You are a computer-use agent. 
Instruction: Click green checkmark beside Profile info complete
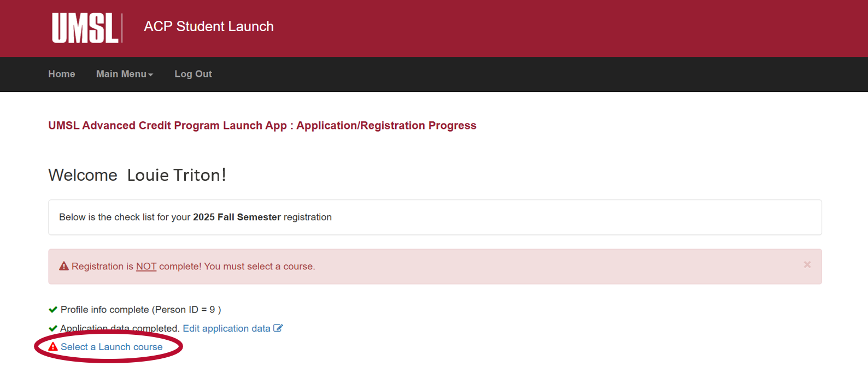coord(53,310)
